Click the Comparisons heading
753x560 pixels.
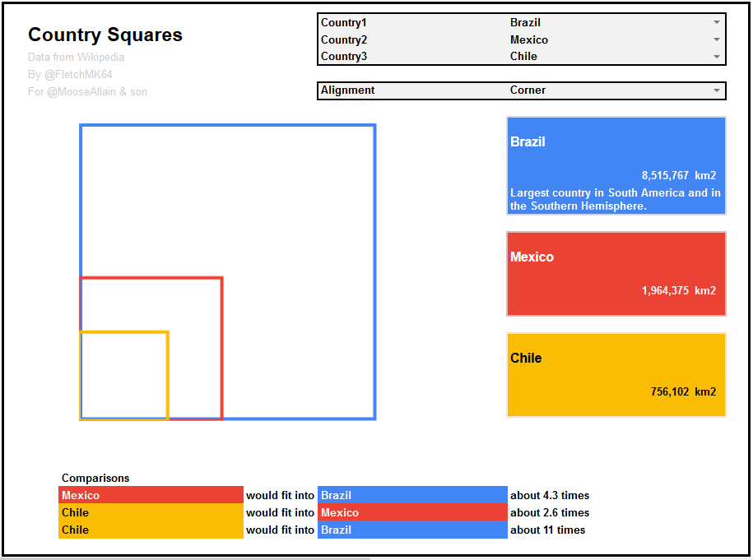[95, 478]
